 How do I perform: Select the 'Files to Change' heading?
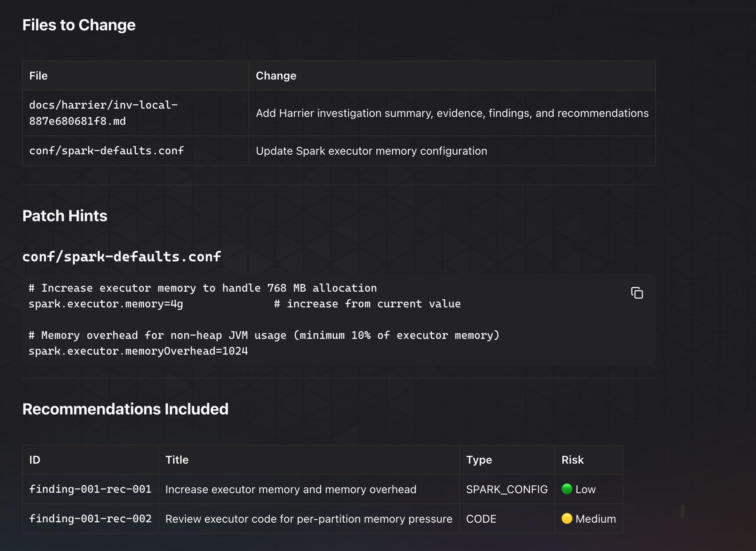pyautogui.click(x=79, y=25)
